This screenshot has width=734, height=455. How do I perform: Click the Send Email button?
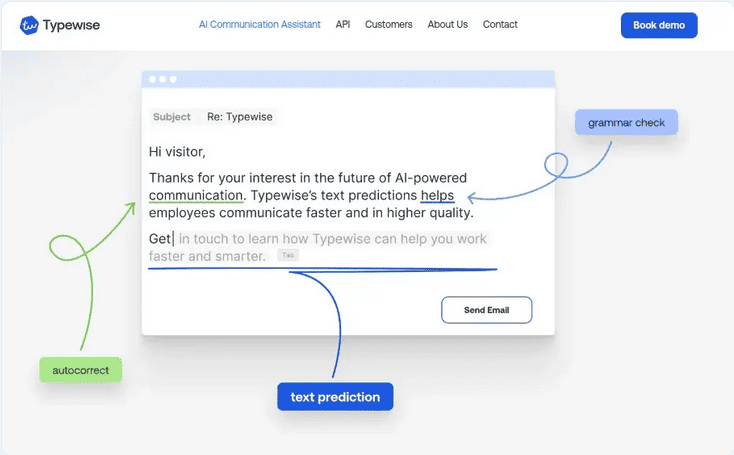point(486,310)
